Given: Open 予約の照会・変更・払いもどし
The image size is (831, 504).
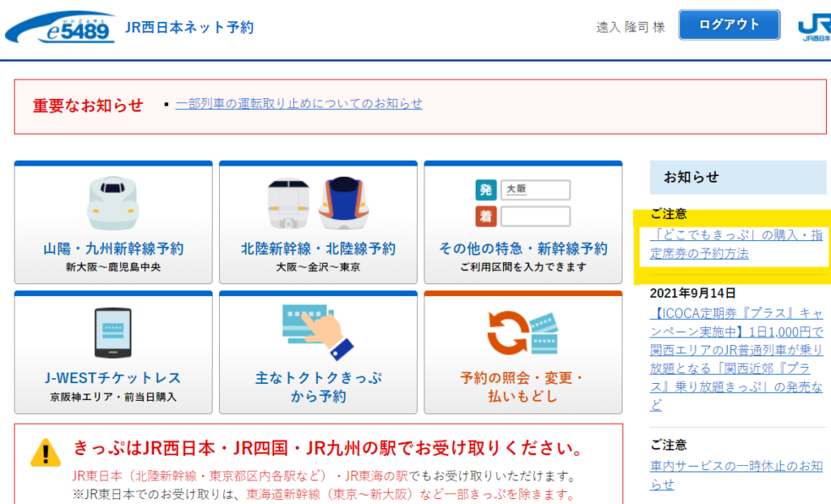Looking at the screenshot, I should click(523, 352).
